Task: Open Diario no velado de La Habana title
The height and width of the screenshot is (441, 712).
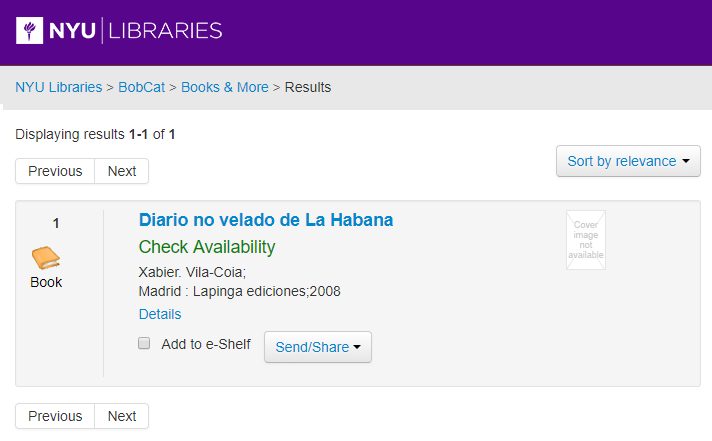Action: click(266, 220)
